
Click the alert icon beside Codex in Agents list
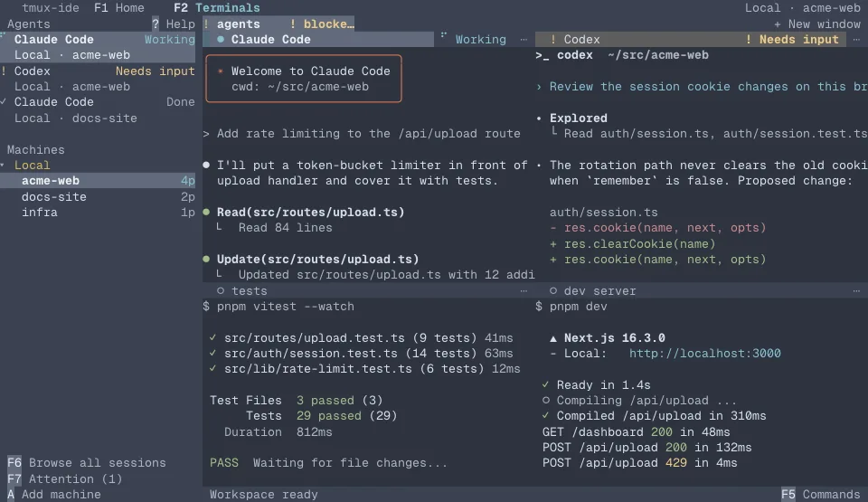tap(4, 71)
